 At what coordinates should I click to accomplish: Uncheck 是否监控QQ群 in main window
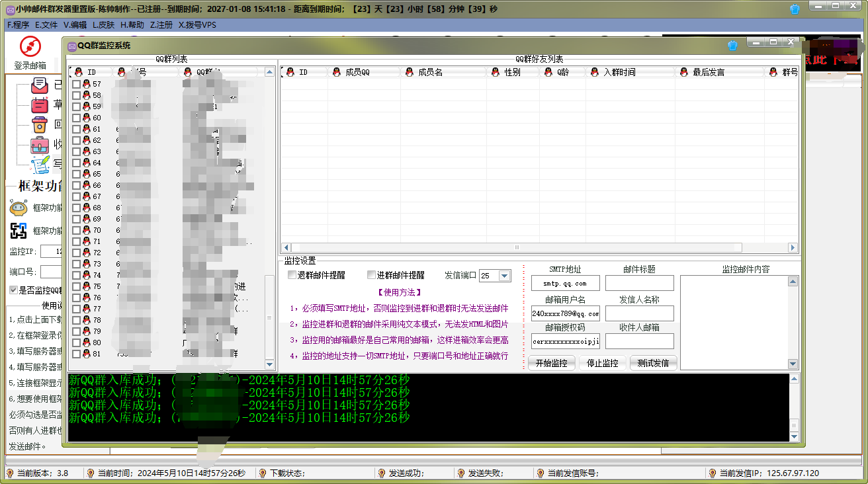point(13,290)
